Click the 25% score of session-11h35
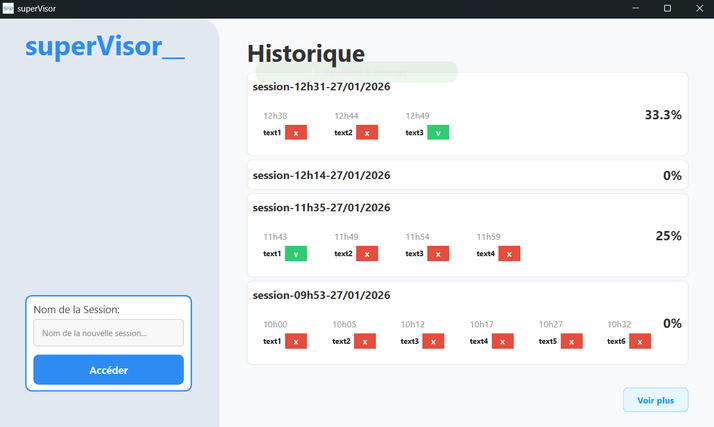The width and height of the screenshot is (714, 427). 668,236
